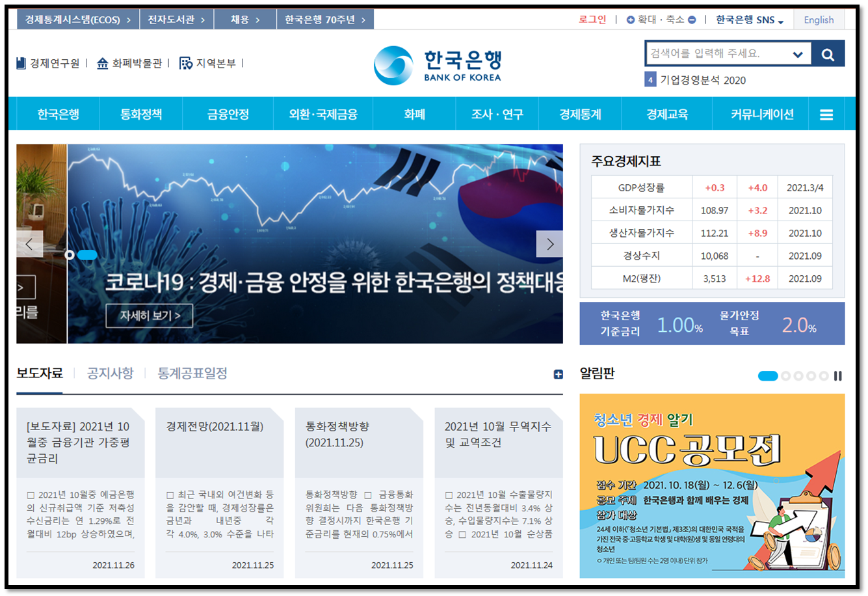Screen dimensions: 868x596
Task: Select the third 알림판 pager dot
Action: tap(798, 376)
